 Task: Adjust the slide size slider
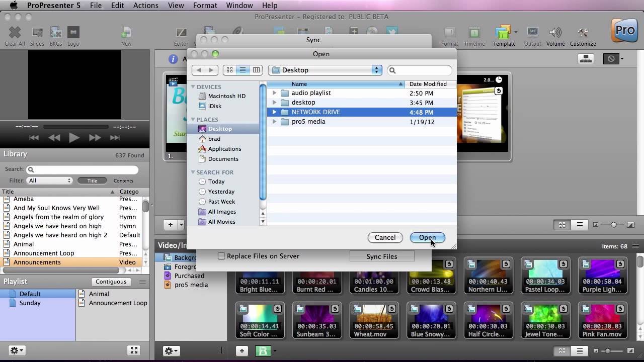(613, 225)
